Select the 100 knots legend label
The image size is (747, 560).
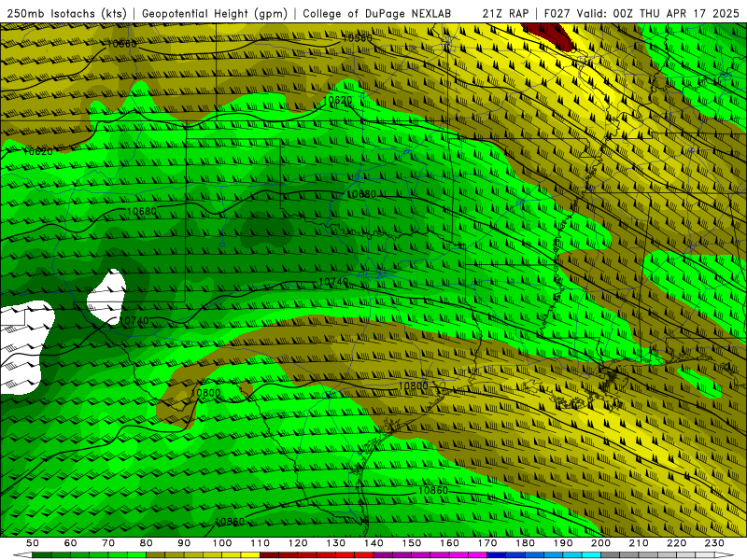[x=222, y=543]
